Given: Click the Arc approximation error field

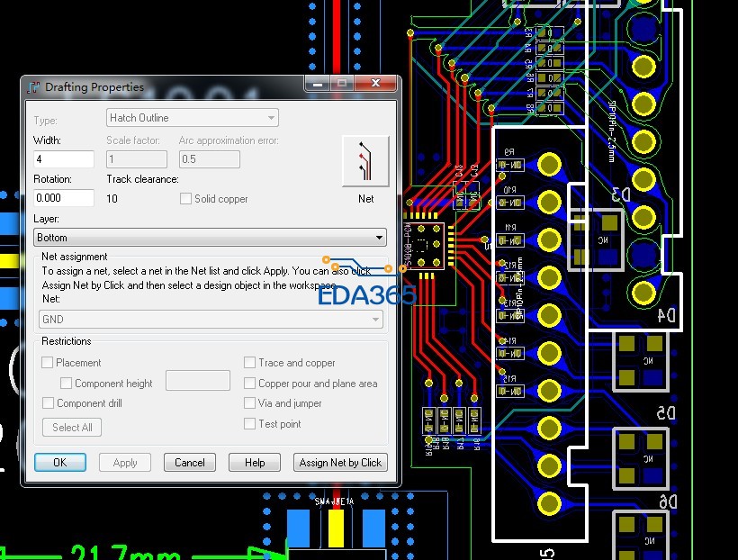Looking at the screenshot, I should (210, 159).
